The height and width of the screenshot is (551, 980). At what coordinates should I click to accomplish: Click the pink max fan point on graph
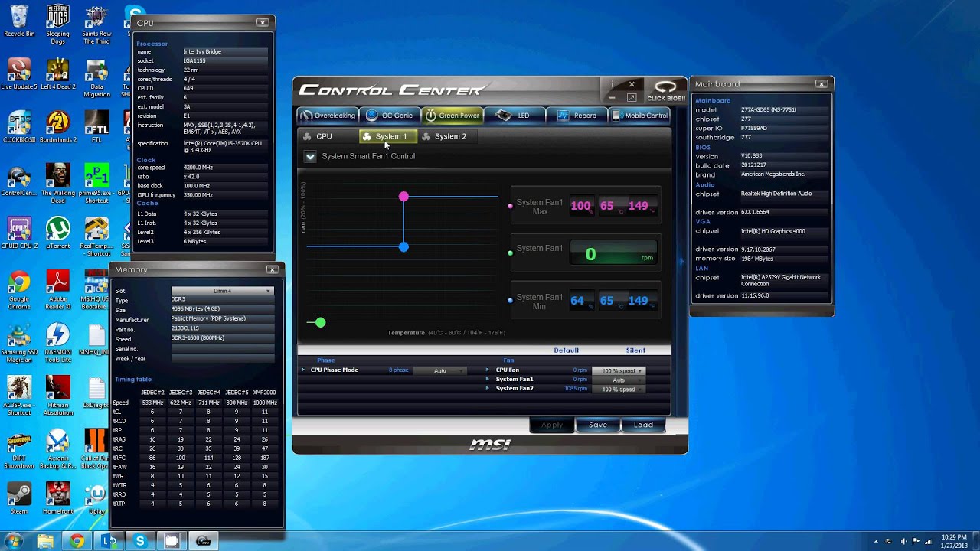tap(403, 197)
